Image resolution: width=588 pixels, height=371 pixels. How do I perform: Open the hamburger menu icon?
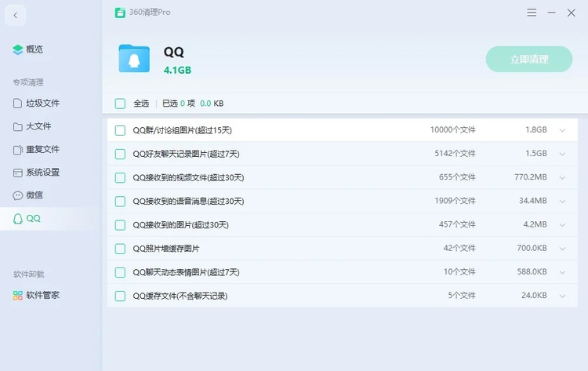(532, 13)
